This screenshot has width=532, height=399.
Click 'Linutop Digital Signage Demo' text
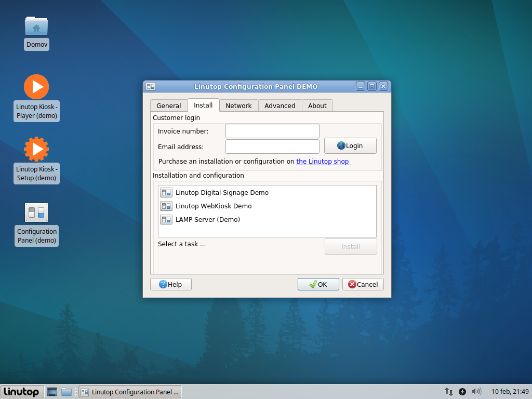(222, 193)
